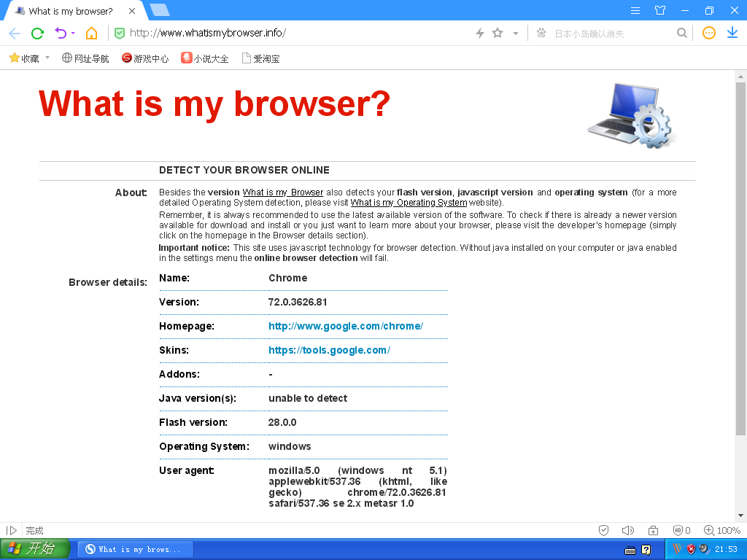
Task: Click the orange chat bubble icon
Action: click(x=708, y=33)
